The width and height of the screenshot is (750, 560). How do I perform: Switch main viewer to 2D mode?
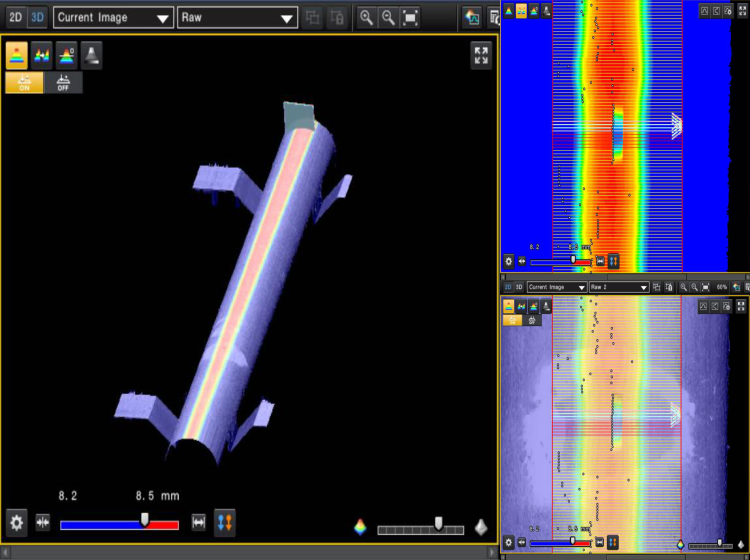[x=15, y=17]
